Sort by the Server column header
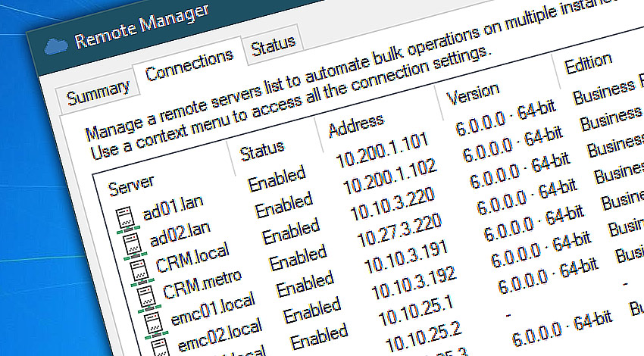This screenshot has width=644, height=356. click(x=131, y=185)
